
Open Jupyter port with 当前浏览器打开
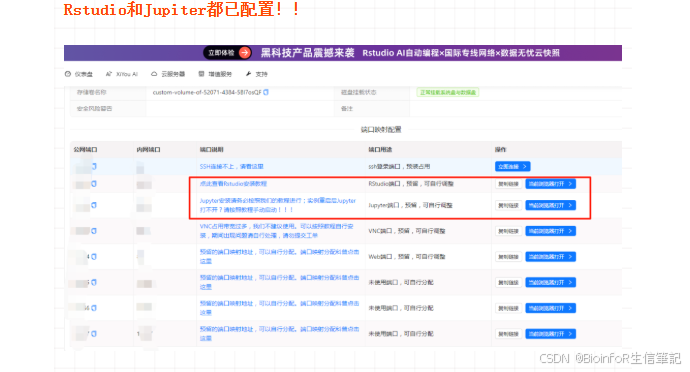pos(551,205)
